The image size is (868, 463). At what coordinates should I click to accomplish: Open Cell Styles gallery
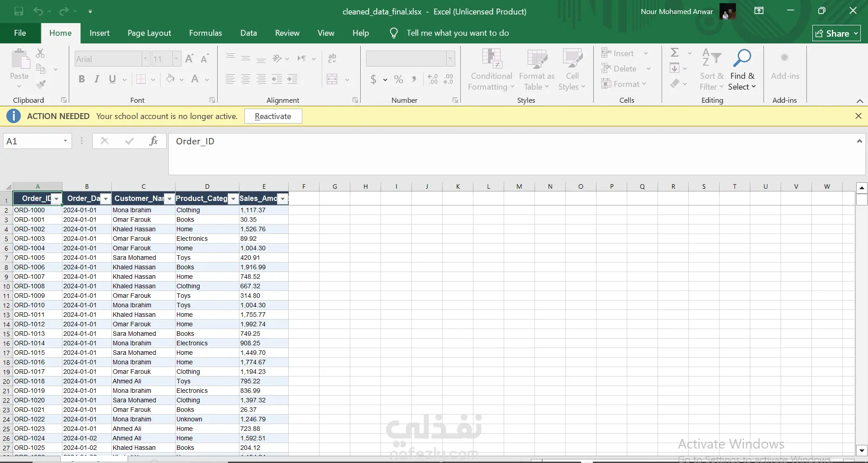coord(572,69)
